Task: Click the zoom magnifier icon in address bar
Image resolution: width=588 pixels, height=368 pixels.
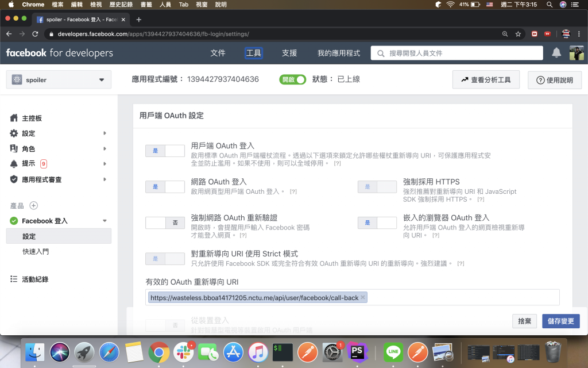Action: (x=505, y=34)
